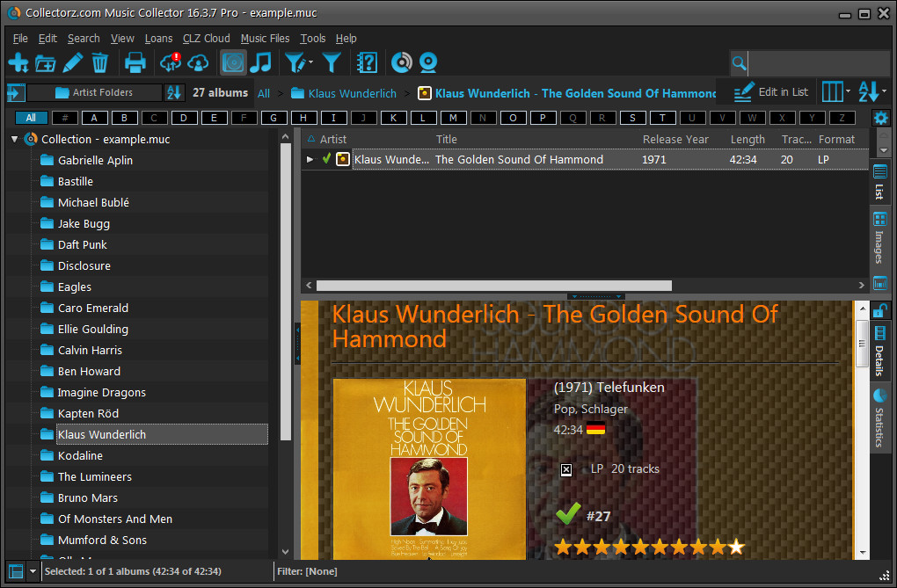
Task: Click the search magnifier icon
Action: pyautogui.click(x=739, y=63)
